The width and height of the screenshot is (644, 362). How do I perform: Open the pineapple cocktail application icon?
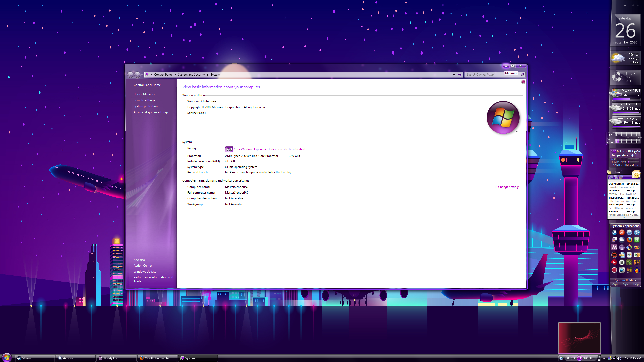(629, 270)
